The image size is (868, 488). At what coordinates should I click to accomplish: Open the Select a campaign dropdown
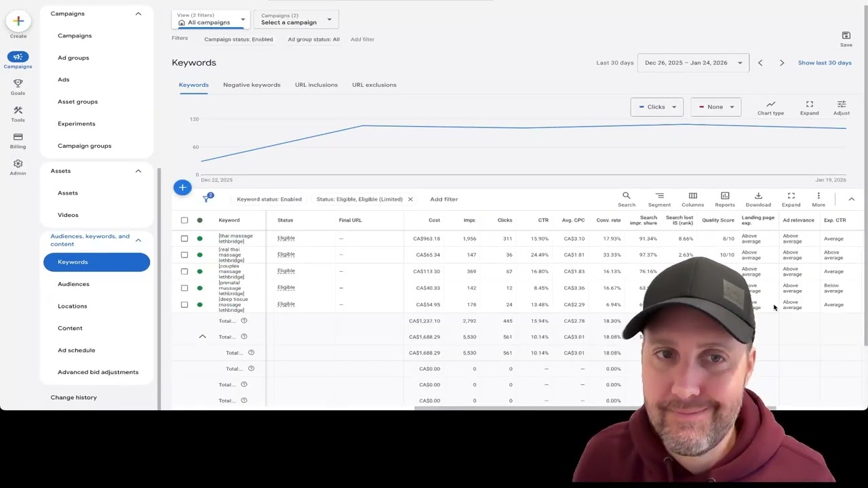[296, 20]
